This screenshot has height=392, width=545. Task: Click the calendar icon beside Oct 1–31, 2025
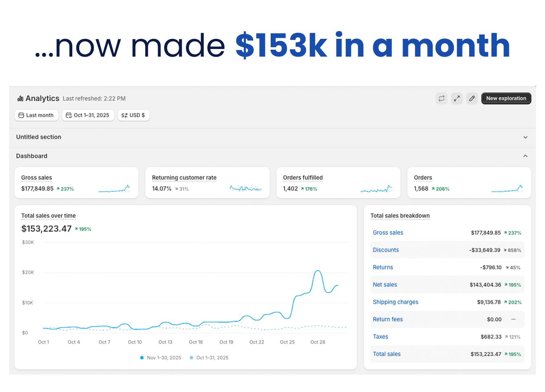69,115
